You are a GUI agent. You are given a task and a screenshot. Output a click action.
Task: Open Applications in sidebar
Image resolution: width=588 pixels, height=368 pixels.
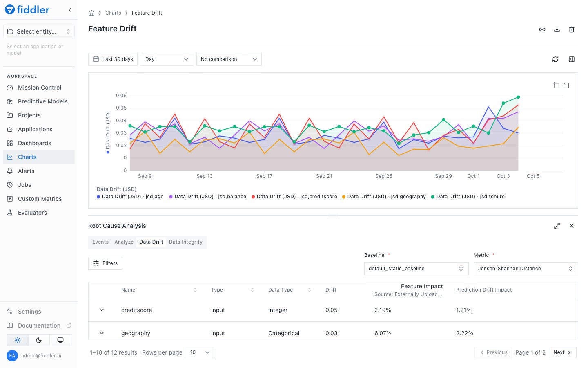pos(39,129)
